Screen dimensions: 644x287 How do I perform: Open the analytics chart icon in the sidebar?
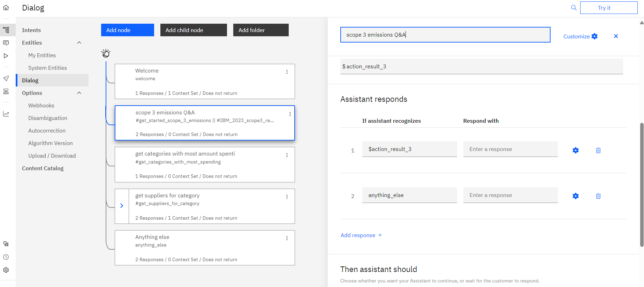6,114
